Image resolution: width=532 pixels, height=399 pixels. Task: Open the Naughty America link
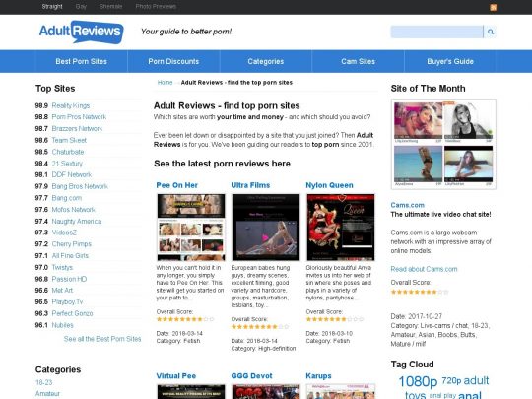(77, 222)
